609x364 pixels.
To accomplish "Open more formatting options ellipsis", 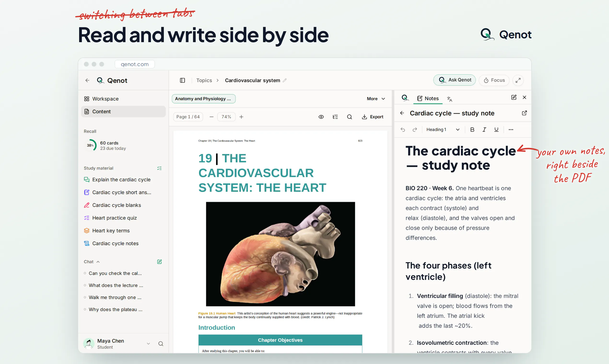I will [511, 130].
